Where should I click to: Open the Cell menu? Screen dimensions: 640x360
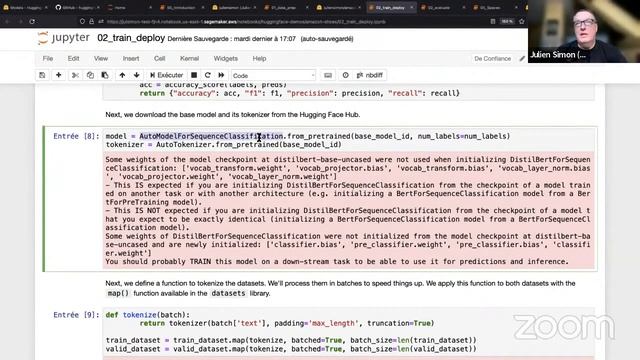[160, 58]
